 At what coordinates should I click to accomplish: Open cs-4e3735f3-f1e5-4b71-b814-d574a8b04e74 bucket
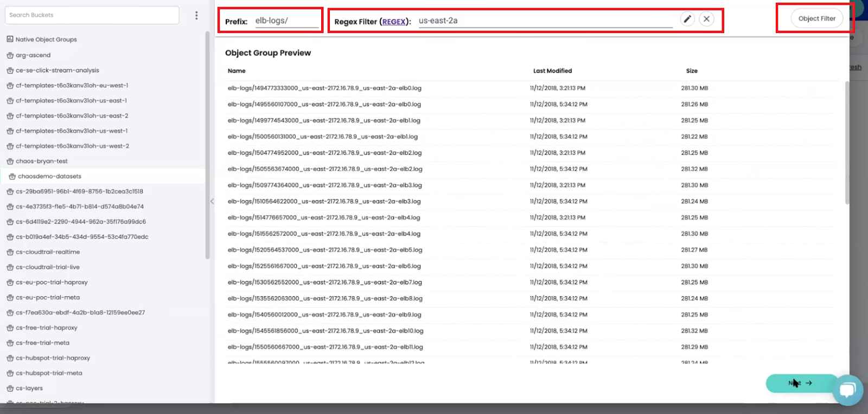point(80,207)
